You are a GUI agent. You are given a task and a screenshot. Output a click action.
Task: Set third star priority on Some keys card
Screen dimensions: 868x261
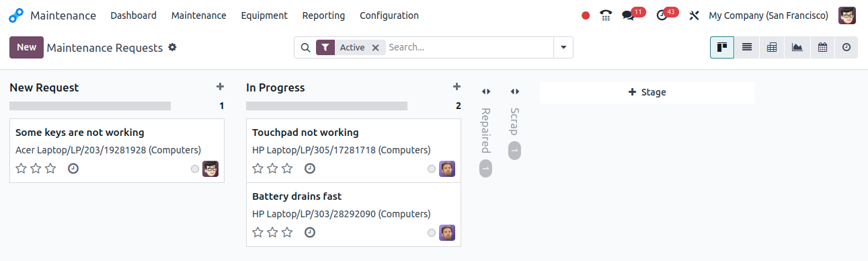tap(50, 168)
